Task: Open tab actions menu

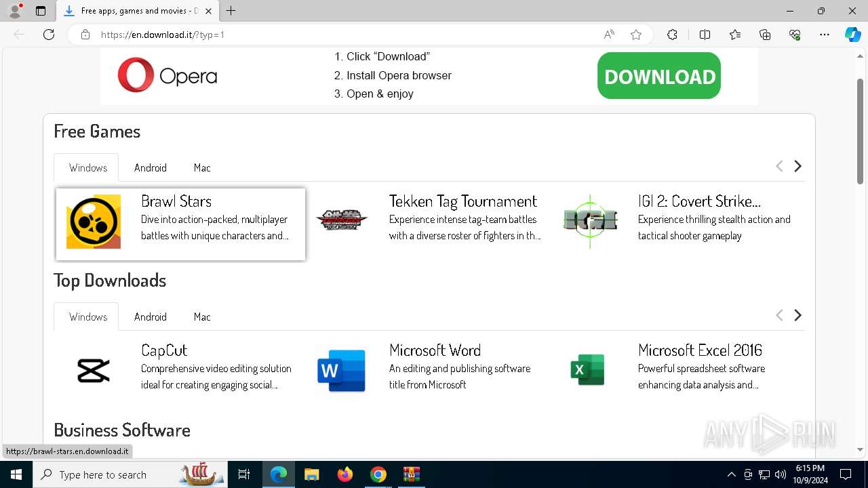Action: [41, 11]
